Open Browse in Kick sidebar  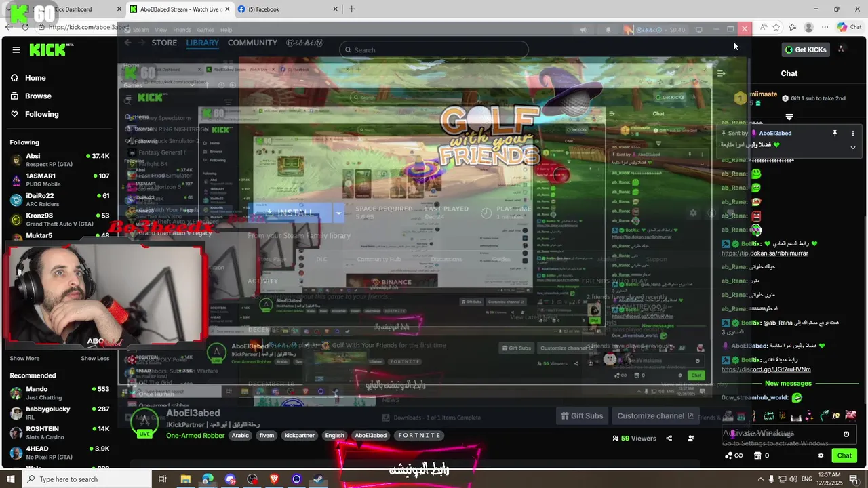click(31, 96)
